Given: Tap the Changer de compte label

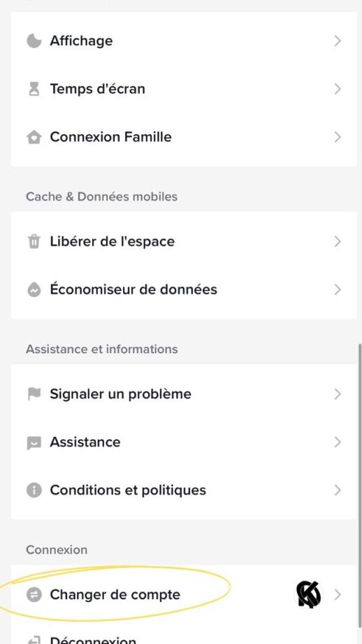Looking at the screenshot, I should tap(115, 595).
